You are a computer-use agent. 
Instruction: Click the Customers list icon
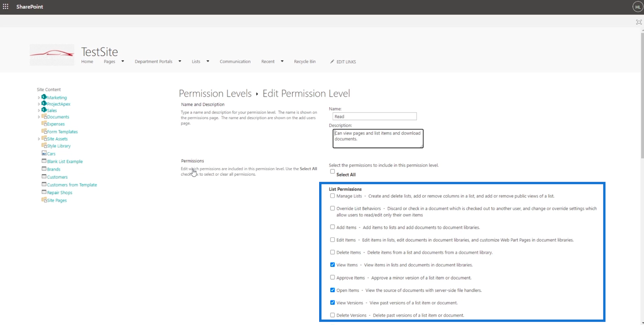44,176
